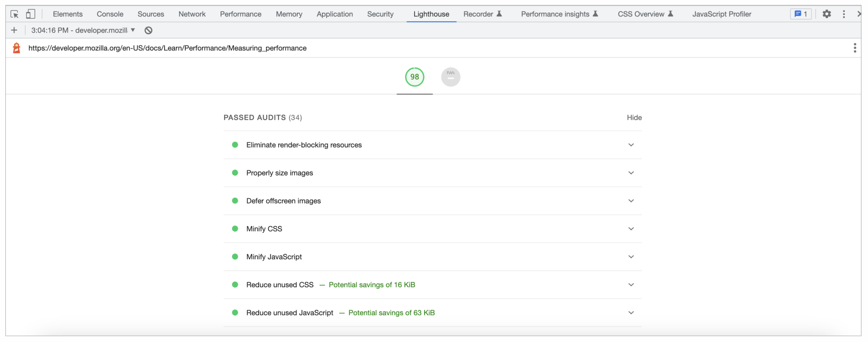Viewport: 868px width, 342px height.
Task: Expand the Minify CSS audit chevron
Action: [631, 229]
